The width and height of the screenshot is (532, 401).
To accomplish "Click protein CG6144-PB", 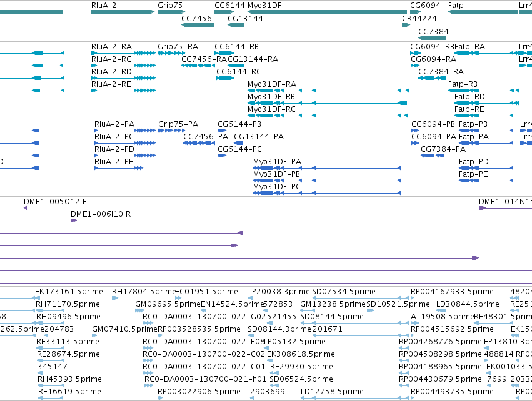I will click(x=222, y=131).
